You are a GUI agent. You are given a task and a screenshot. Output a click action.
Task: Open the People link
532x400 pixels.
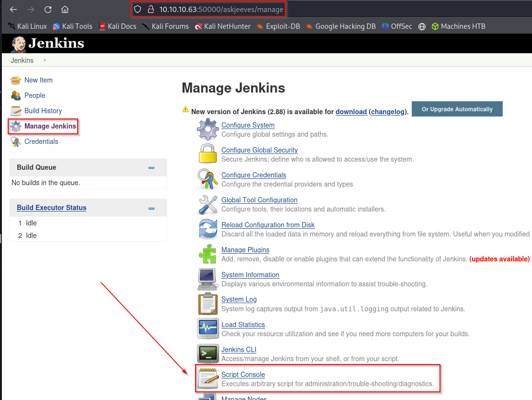(35, 95)
